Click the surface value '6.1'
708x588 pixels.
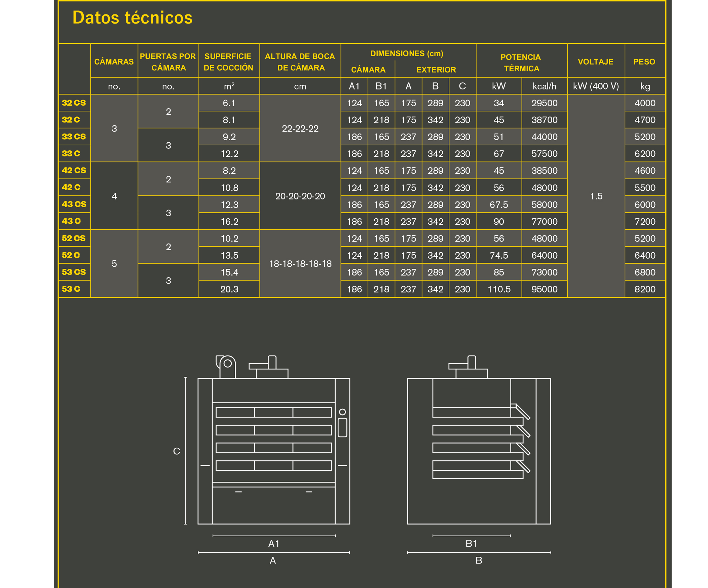pos(229,103)
